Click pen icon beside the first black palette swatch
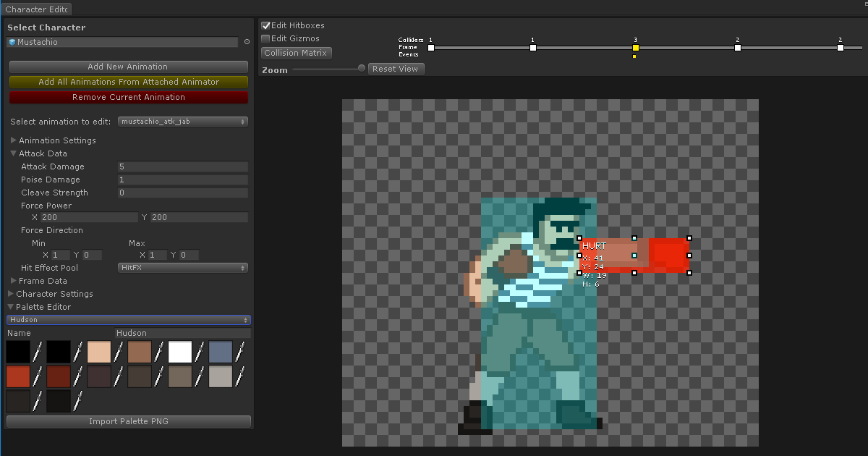Screen dimensions: 868x456 (x=37, y=352)
